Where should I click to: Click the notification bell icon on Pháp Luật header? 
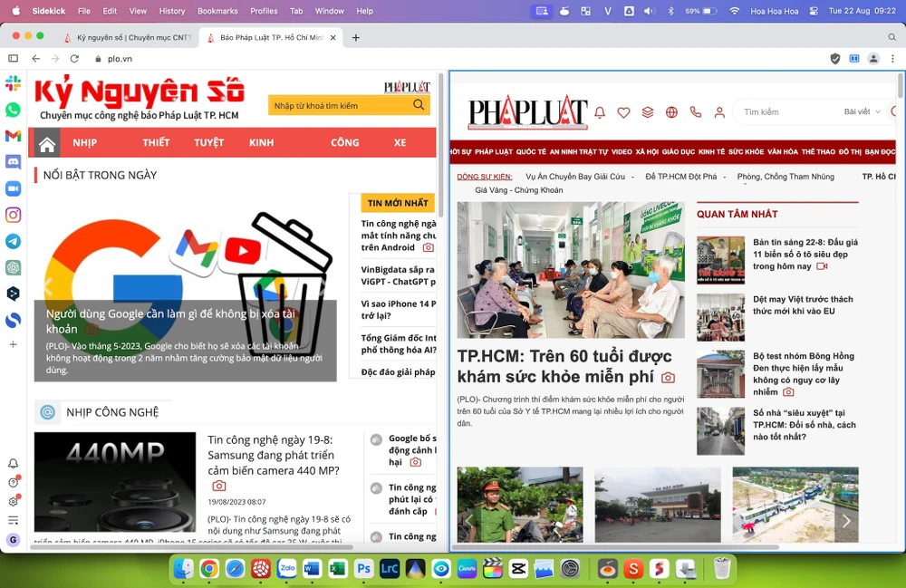(599, 112)
